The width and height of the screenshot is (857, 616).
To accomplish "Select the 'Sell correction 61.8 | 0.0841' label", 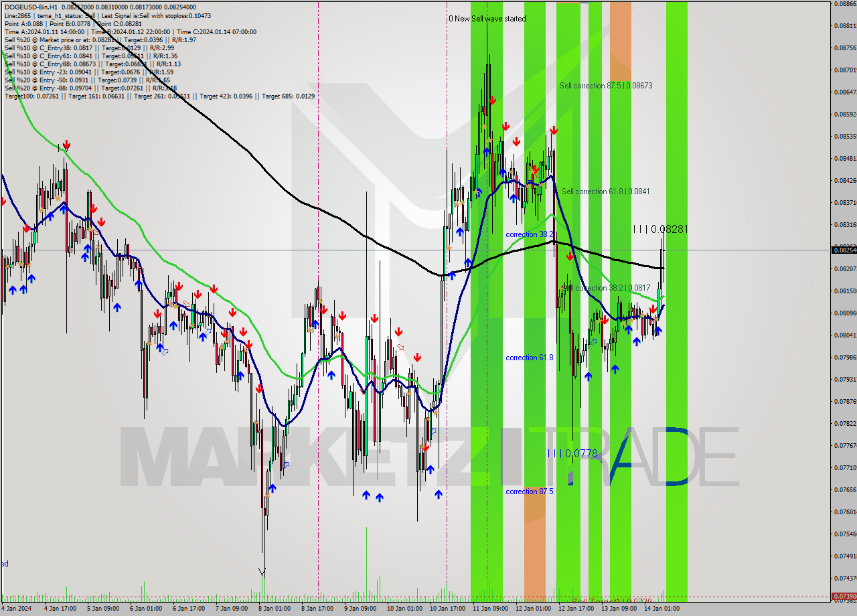I will coord(605,191).
